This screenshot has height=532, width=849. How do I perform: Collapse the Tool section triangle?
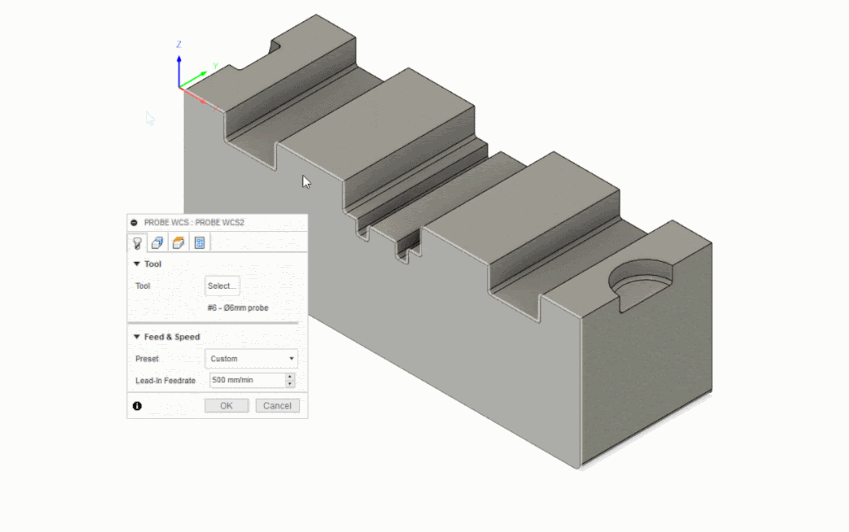136,264
